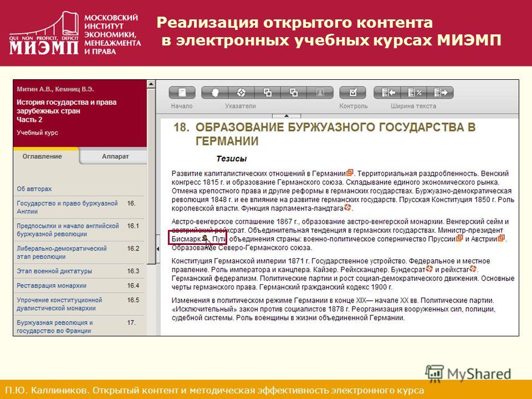Click overlapping-squares toolbar button beside the portrait button

point(294,93)
